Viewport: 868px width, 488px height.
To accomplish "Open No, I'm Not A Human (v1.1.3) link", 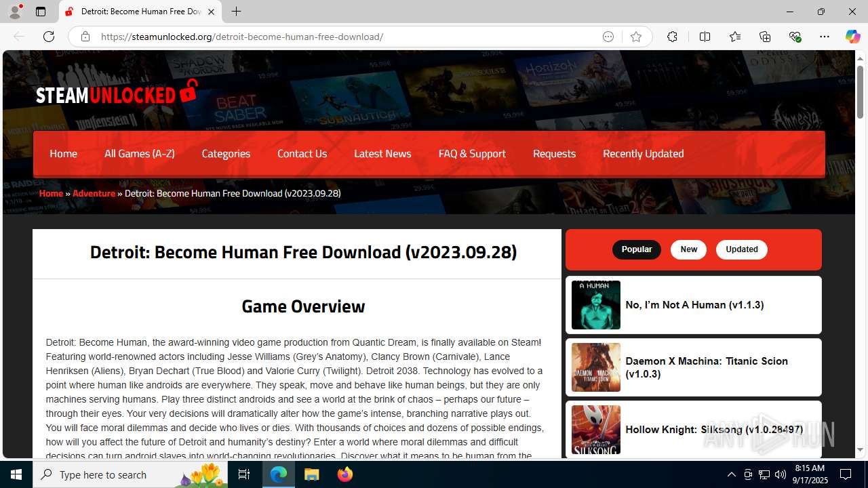I will pos(694,305).
